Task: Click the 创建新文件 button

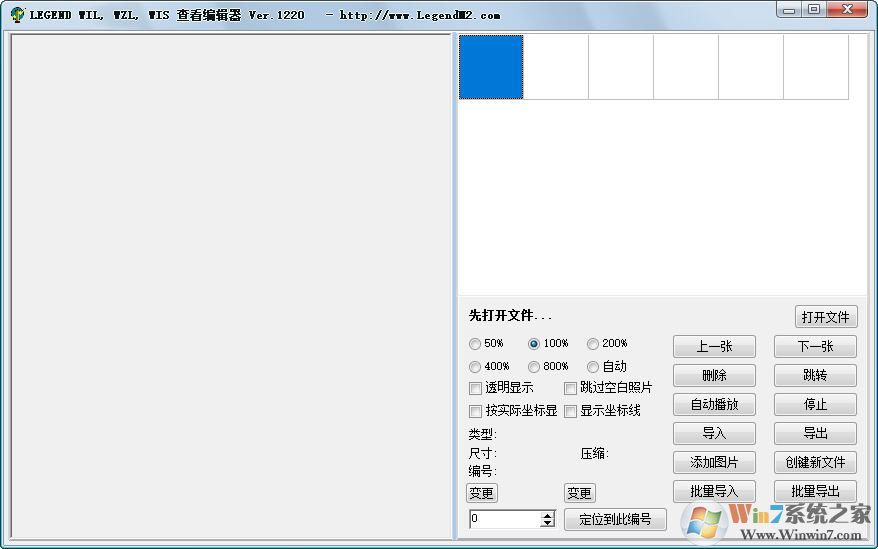Action: (x=815, y=462)
